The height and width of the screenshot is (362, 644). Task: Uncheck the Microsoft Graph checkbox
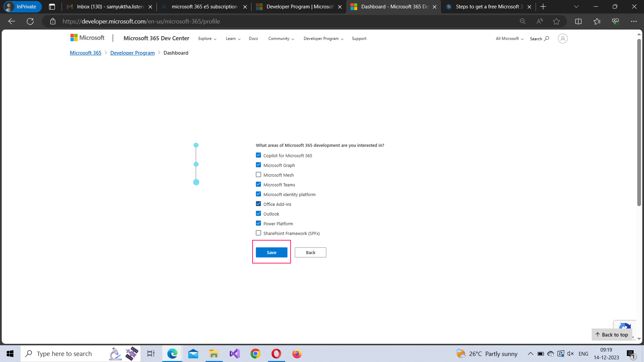pyautogui.click(x=258, y=165)
